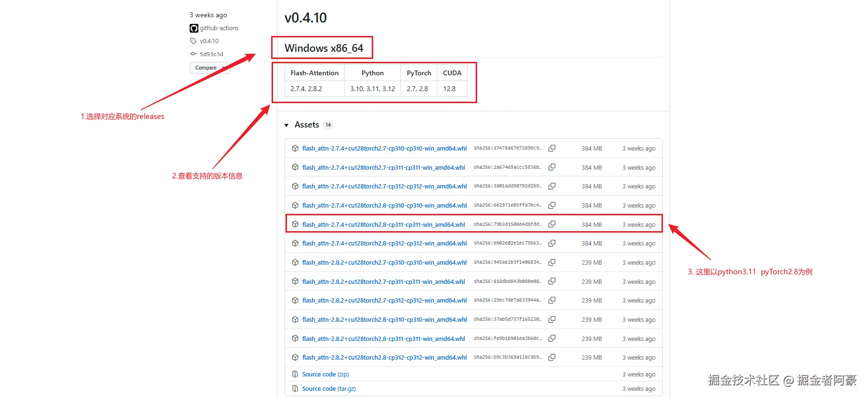868x398 pixels.
Task: Click the 'Flash-Attention' table header
Action: (314, 73)
